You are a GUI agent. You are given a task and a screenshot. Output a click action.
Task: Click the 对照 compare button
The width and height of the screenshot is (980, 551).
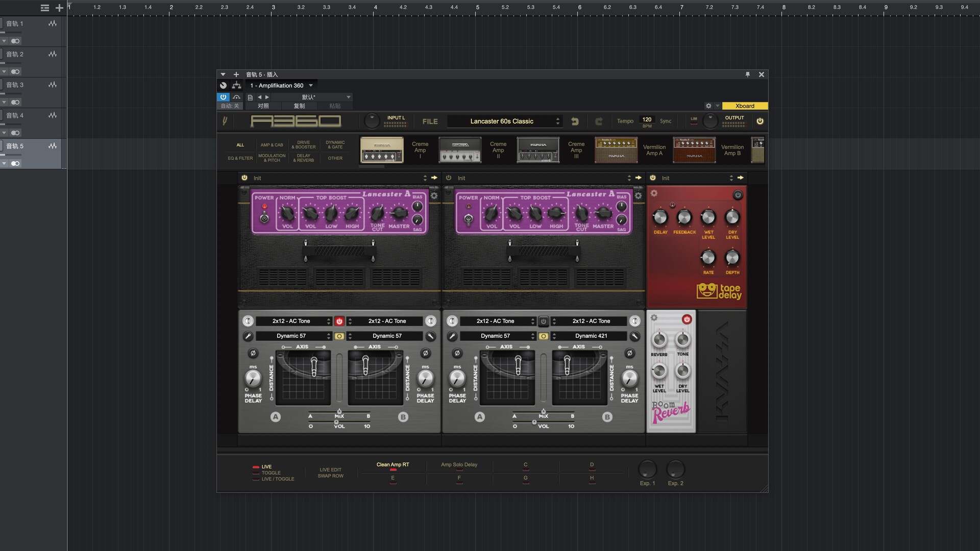[x=263, y=106]
